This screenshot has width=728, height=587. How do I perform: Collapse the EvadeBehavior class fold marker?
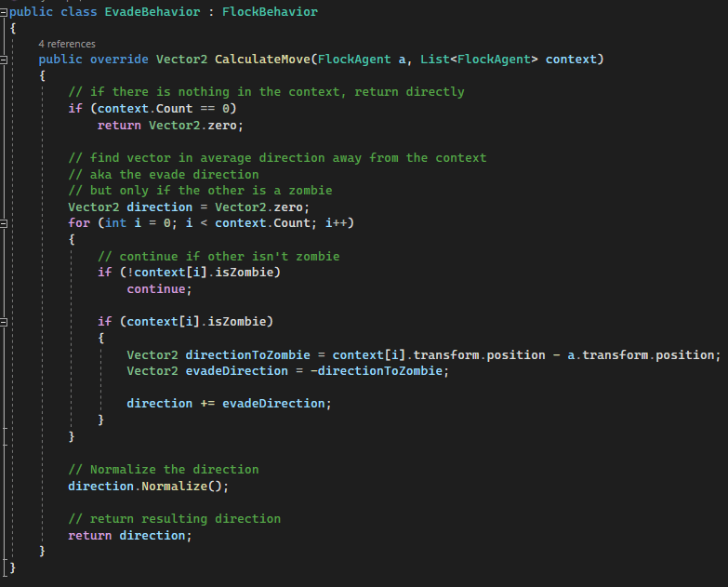5,12
